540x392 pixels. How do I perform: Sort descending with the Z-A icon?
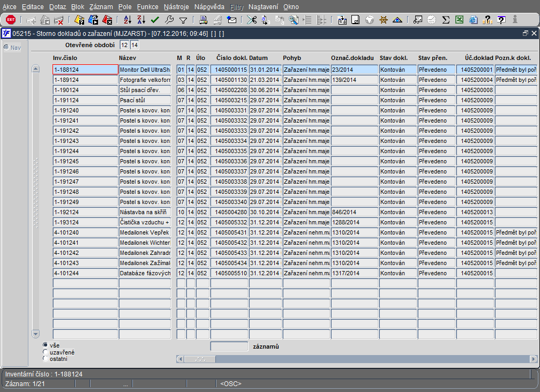pyautogui.click(x=141, y=20)
